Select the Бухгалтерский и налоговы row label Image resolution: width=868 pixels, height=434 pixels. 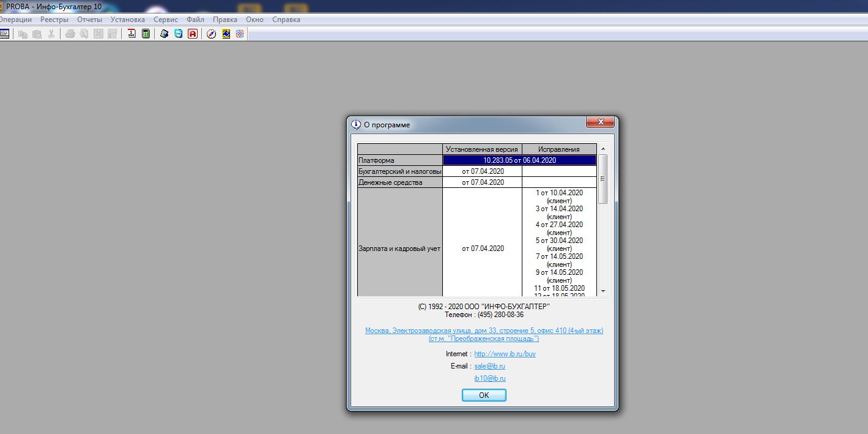[400, 171]
